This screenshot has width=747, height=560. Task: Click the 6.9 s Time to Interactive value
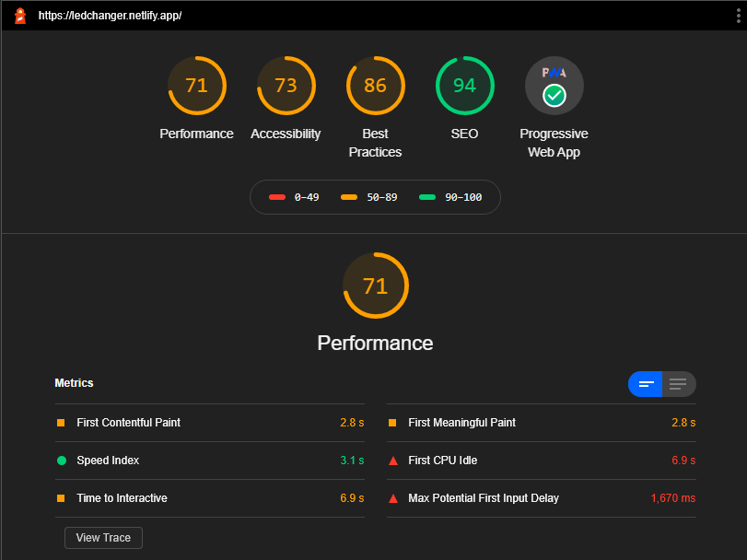(x=352, y=498)
